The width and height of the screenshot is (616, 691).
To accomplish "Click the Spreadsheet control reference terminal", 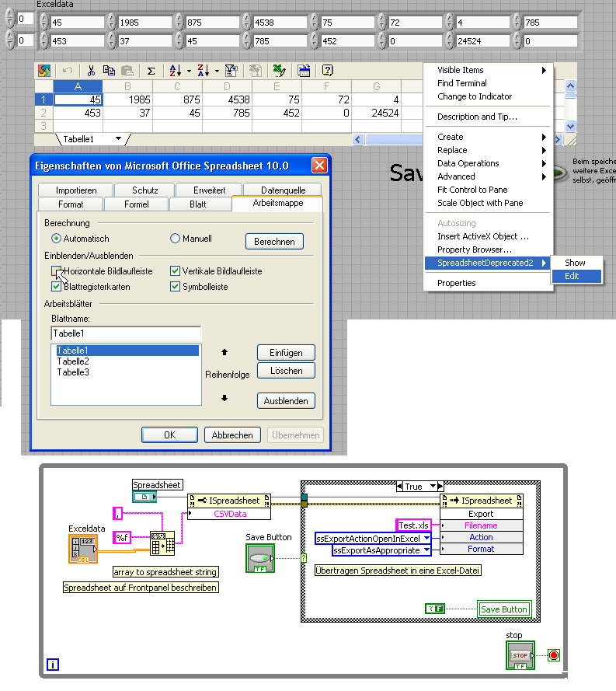I will click(144, 497).
